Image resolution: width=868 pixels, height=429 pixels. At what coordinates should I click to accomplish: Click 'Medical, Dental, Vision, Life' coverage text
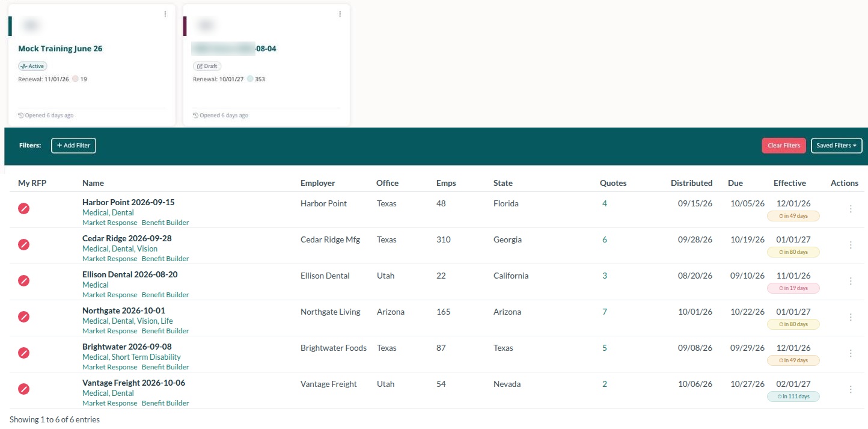(127, 321)
